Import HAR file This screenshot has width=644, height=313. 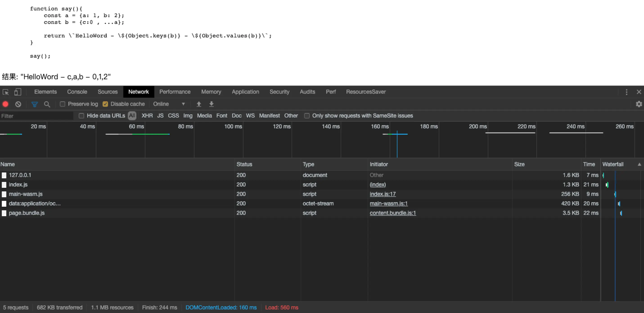click(199, 104)
